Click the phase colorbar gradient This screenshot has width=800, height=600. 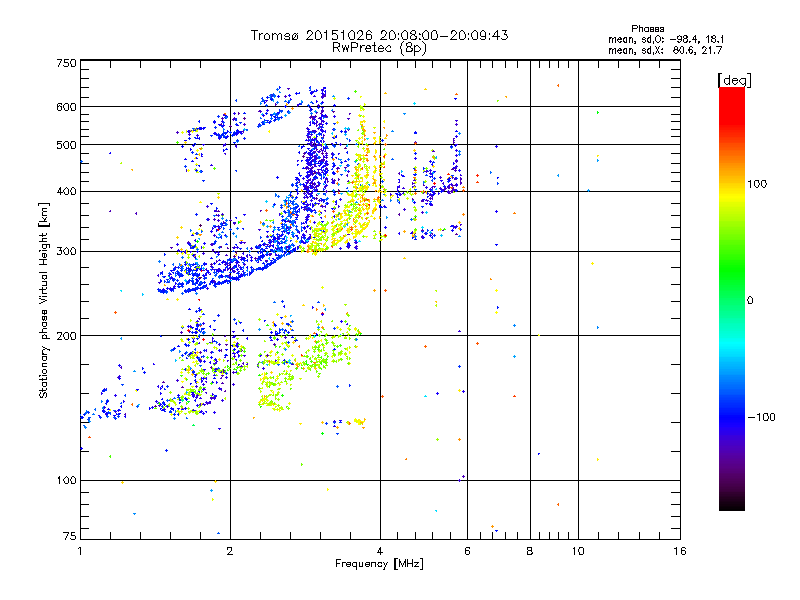[732, 298]
